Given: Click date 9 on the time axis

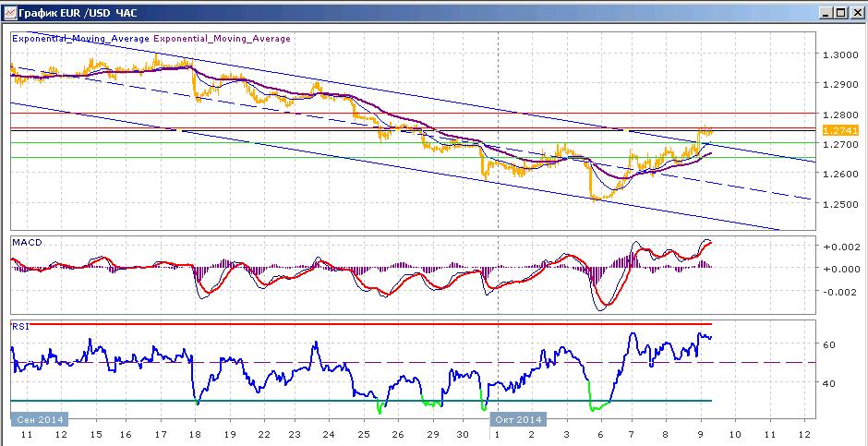Looking at the screenshot, I should pos(701,435).
